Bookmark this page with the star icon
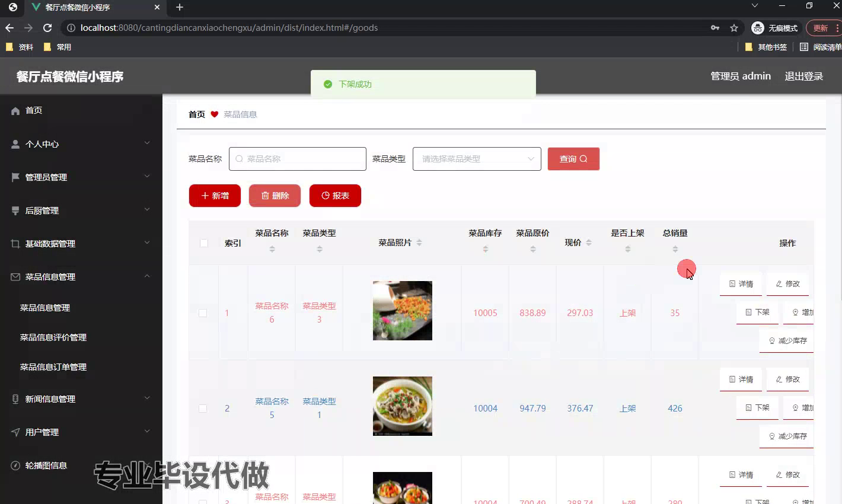842x504 pixels. click(734, 28)
